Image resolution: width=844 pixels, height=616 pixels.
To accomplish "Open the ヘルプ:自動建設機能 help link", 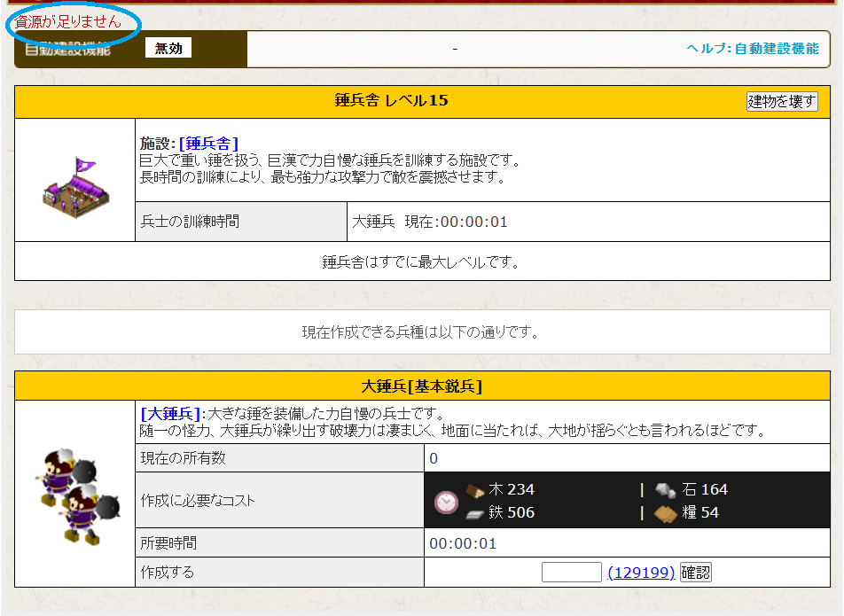I will point(753,49).
